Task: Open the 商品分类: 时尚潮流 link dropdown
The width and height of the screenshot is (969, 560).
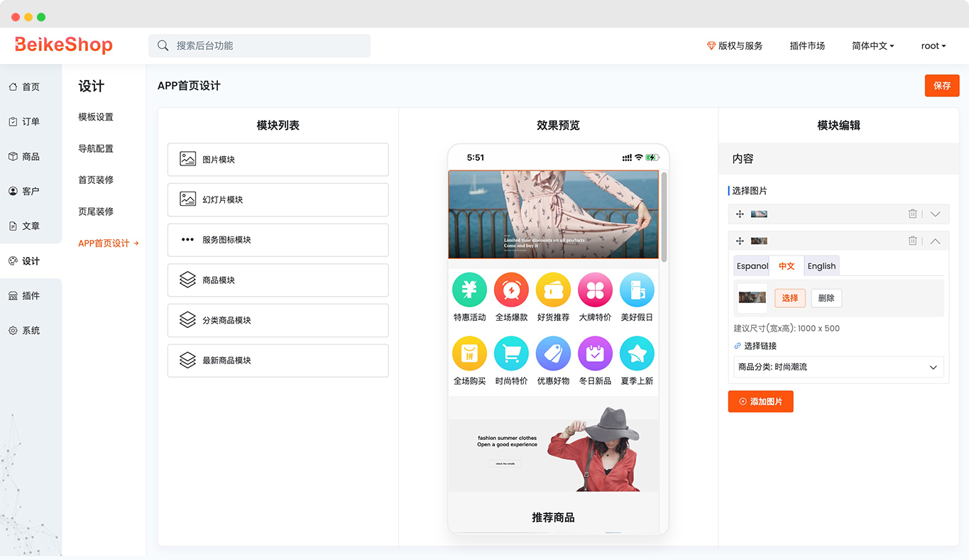Action: pos(838,367)
